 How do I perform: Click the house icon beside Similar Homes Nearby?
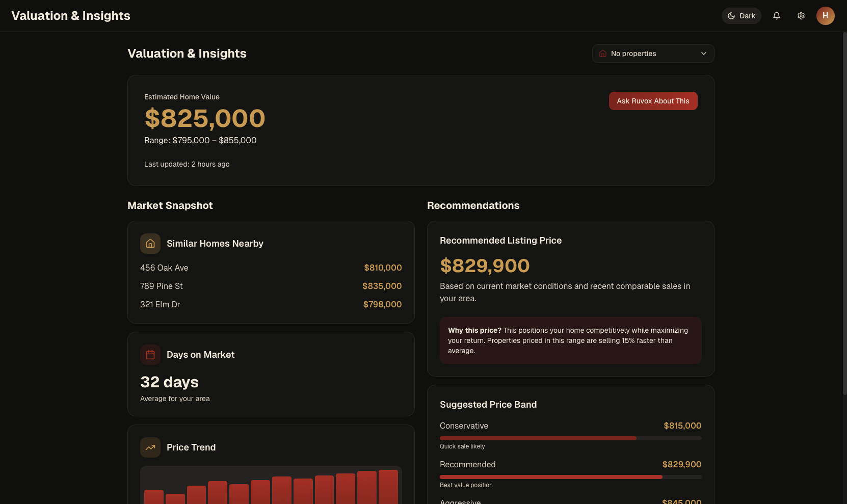(150, 244)
